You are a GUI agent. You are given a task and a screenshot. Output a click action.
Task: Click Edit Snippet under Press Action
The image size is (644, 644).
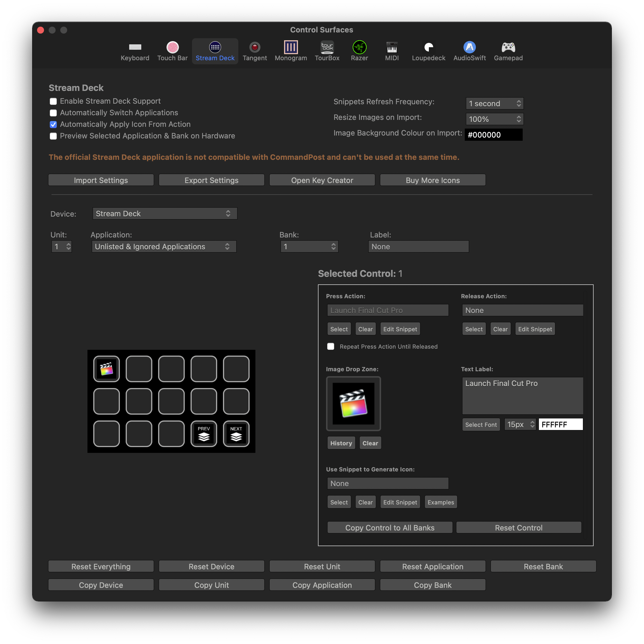[x=400, y=329]
